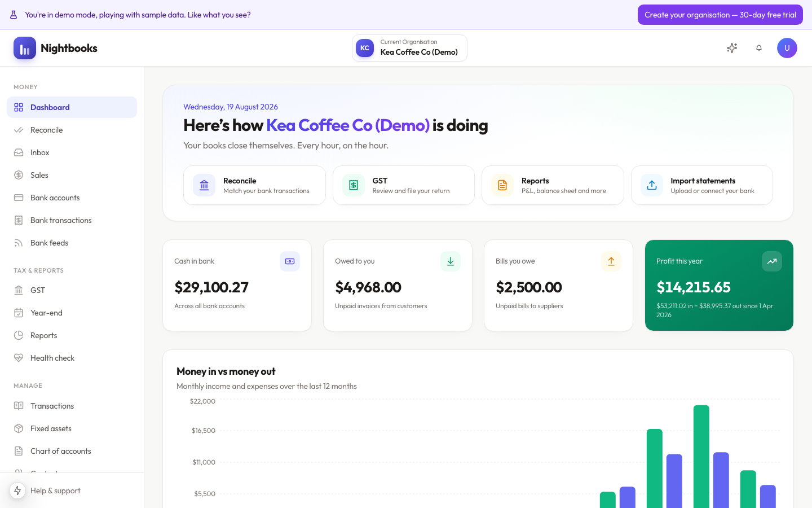Click the KC organisation badge

(365, 48)
